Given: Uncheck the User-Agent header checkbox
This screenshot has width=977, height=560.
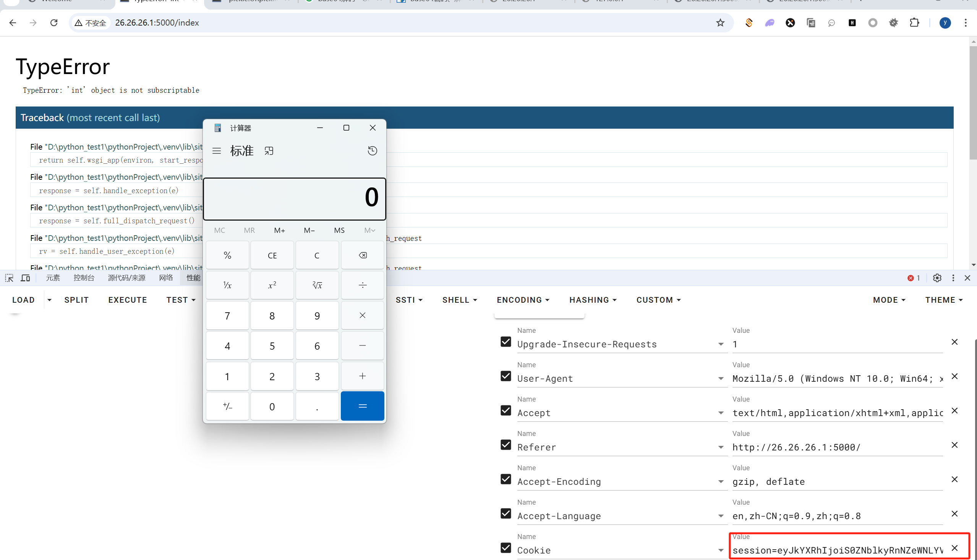Looking at the screenshot, I should [506, 376].
